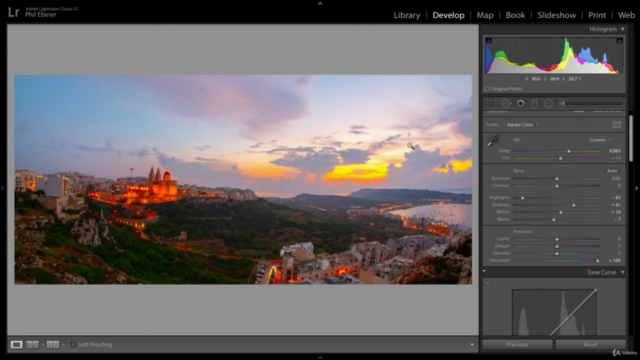Select the Spot Removal tool

click(506, 104)
